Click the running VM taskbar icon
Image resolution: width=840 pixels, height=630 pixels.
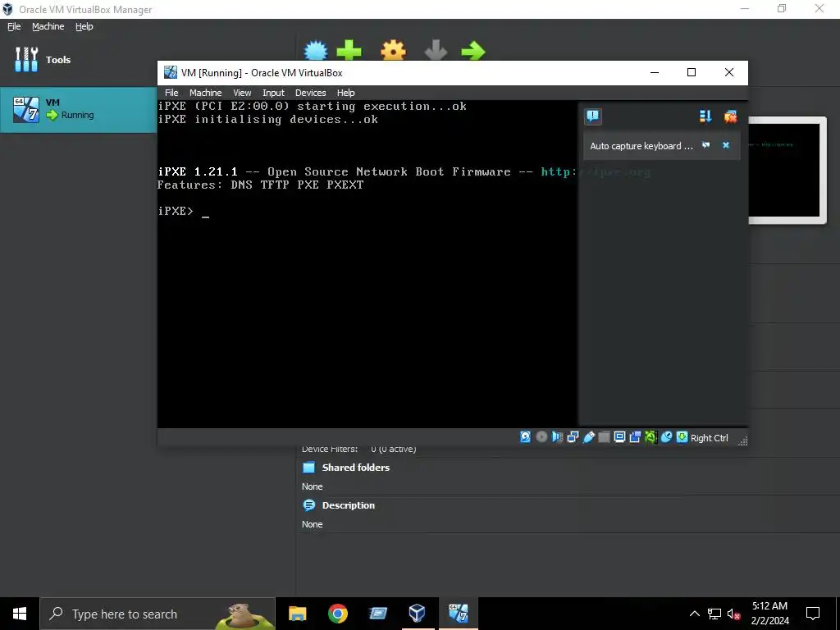pyautogui.click(x=458, y=614)
